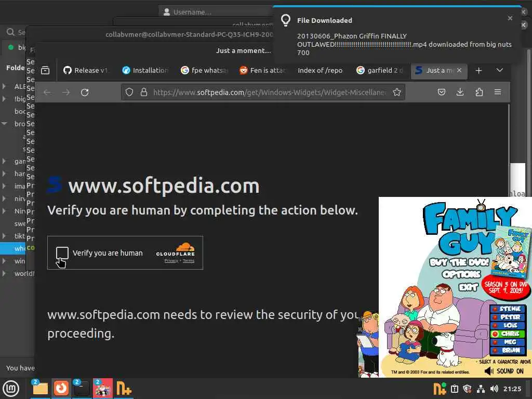Open the network connections tray icon
Viewport: 532px width, 399px height.
481,389
